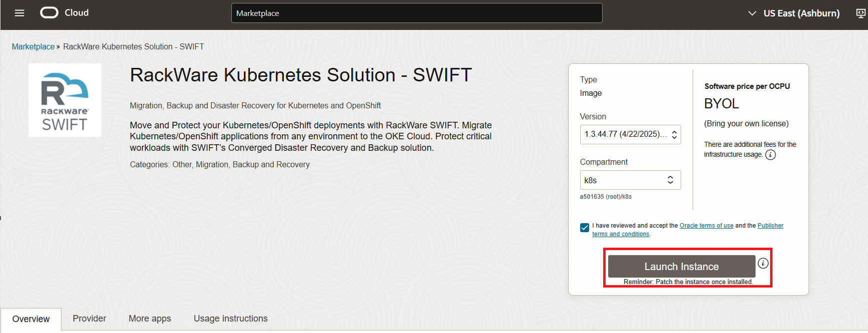The image size is (868, 333).
Task: Click info icon next to infrastructure usage
Action: pyautogui.click(x=771, y=155)
